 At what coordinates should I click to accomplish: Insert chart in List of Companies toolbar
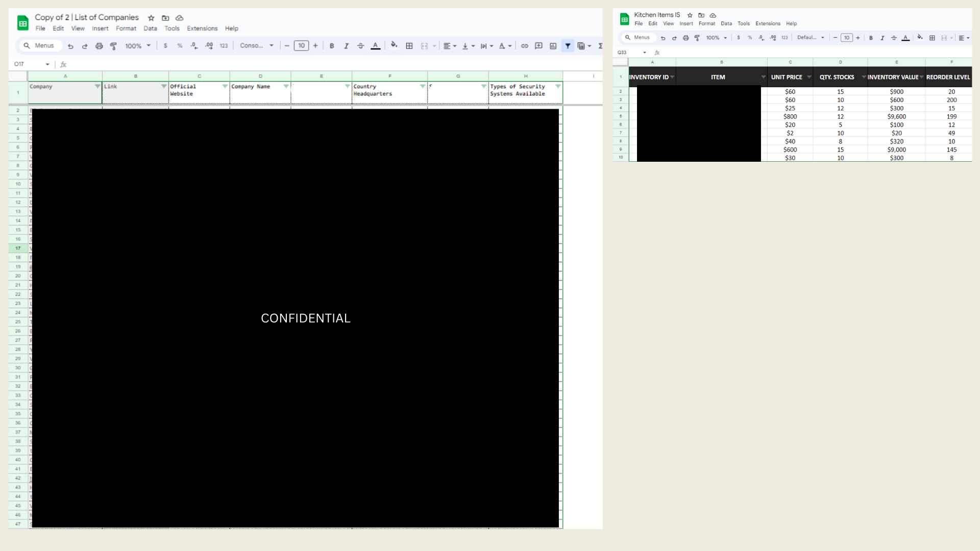click(x=553, y=46)
